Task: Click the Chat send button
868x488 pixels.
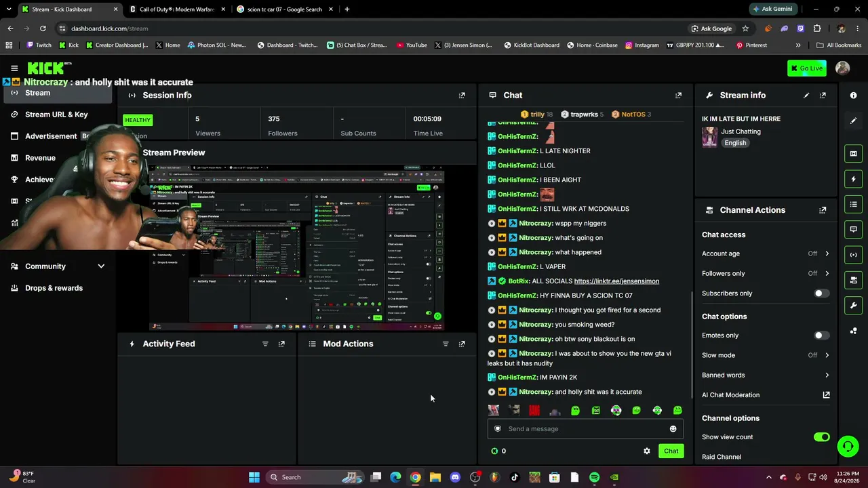Action: coord(671,451)
